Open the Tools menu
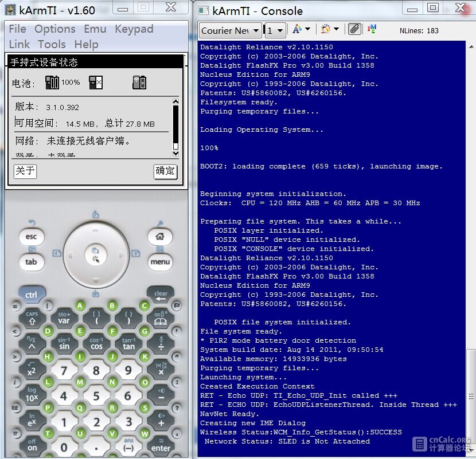476x459 pixels. coord(52,44)
